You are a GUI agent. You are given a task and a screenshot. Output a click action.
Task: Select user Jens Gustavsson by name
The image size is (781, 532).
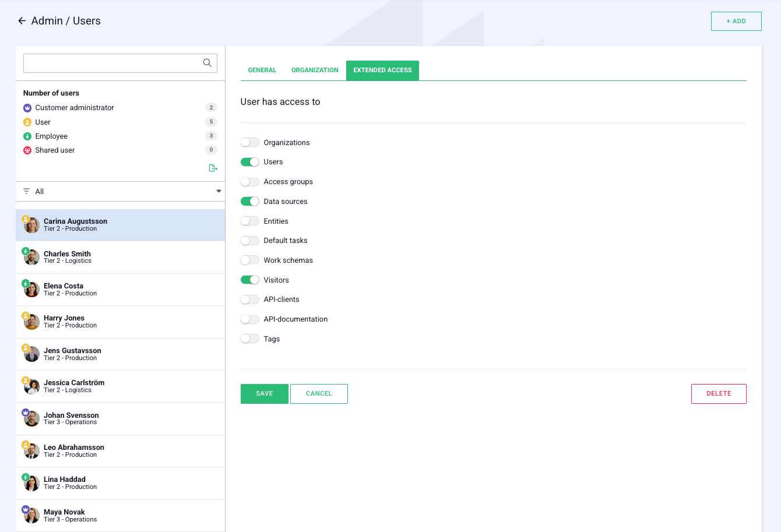[72, 351]
